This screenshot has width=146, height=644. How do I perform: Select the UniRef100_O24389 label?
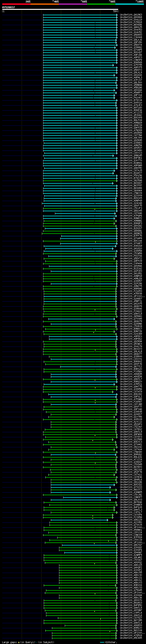tap(131, 334)
